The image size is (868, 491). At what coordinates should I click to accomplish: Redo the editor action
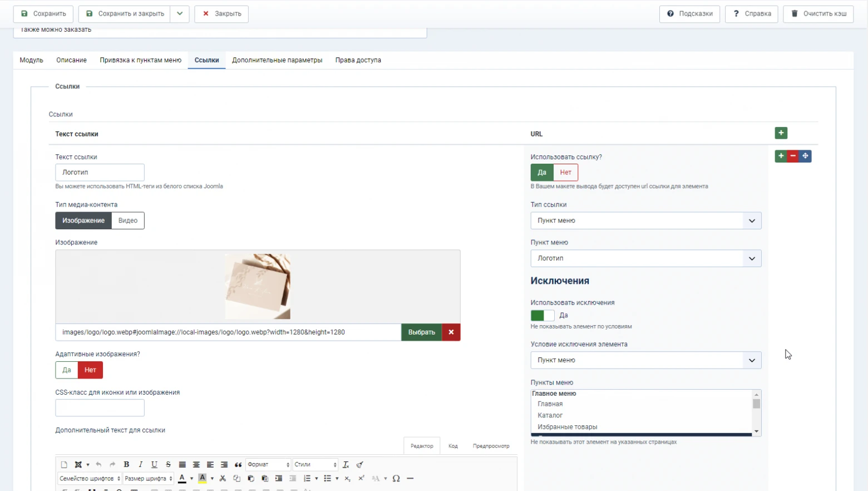click(x=112, y=464)
